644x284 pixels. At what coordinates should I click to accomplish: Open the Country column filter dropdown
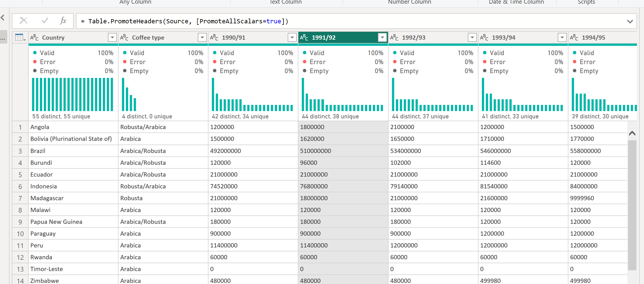point(112,37)
